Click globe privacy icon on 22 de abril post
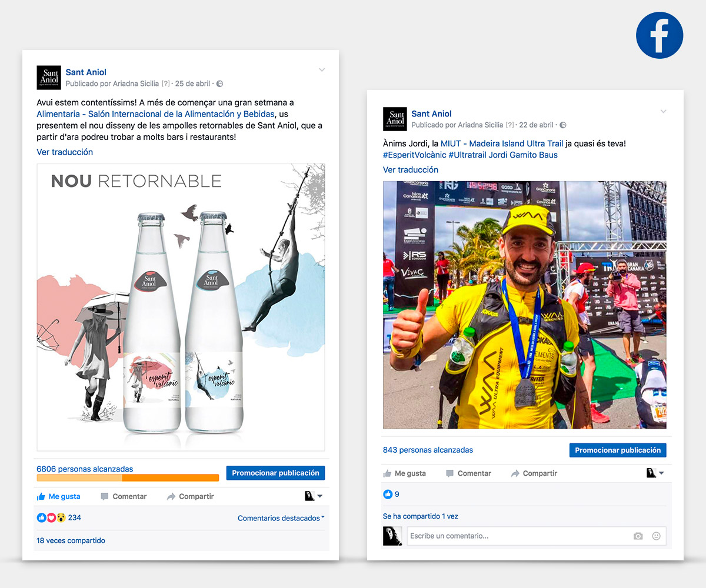This screenshot has width=706, height=588. click(x=563, y=125)
